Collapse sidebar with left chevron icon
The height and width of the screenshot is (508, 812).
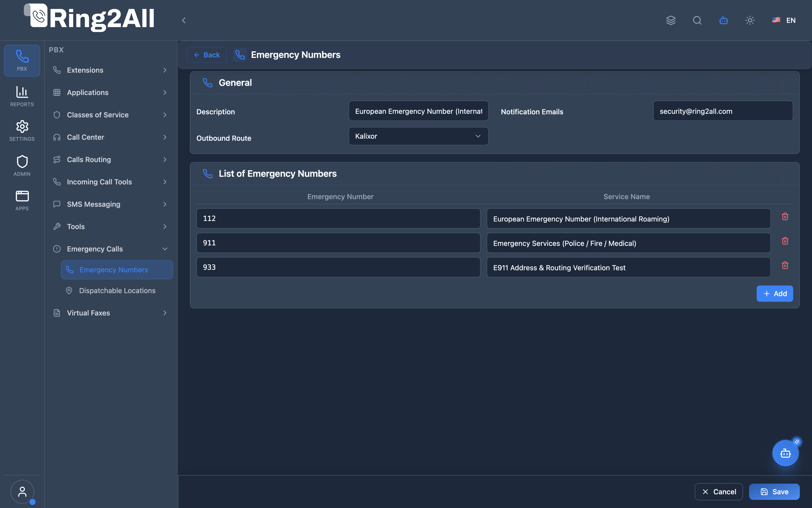[x=183, y=20]
